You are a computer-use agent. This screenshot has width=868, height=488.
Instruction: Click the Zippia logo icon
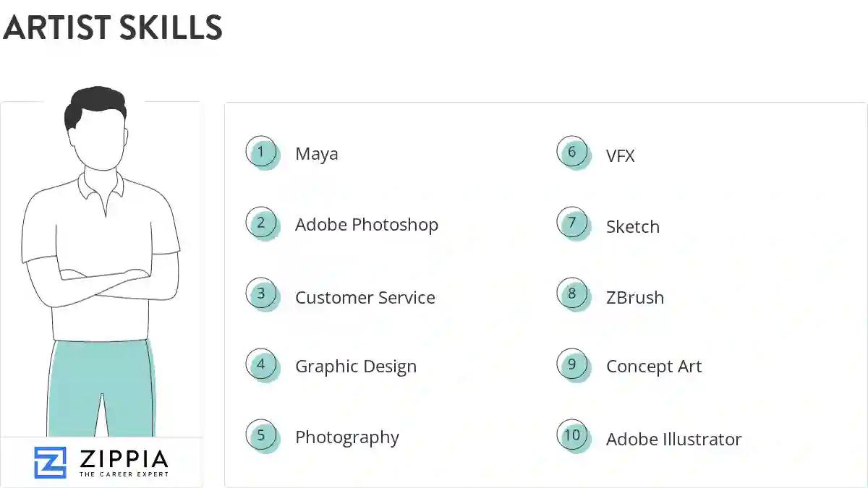point(50,462)
